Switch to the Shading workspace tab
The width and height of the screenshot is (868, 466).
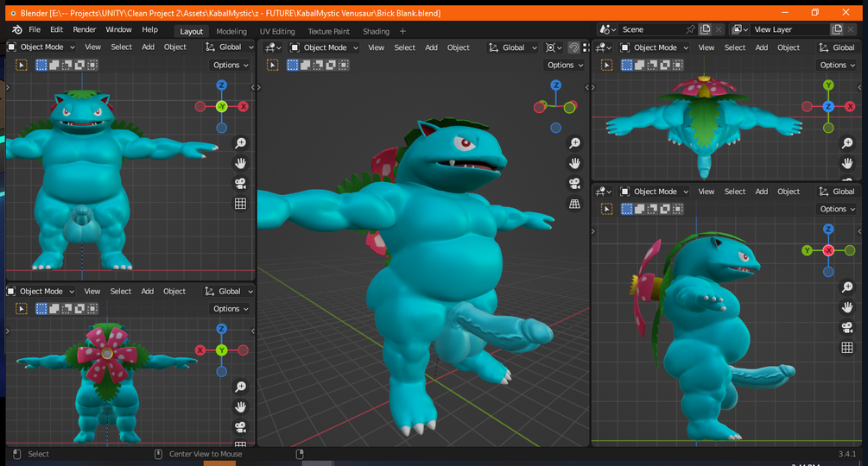[x=376, y=32]
